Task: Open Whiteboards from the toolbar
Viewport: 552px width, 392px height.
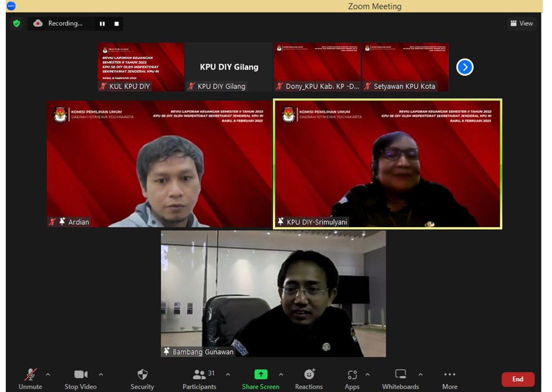Action: pyautogui.click(x=400, y=379)
